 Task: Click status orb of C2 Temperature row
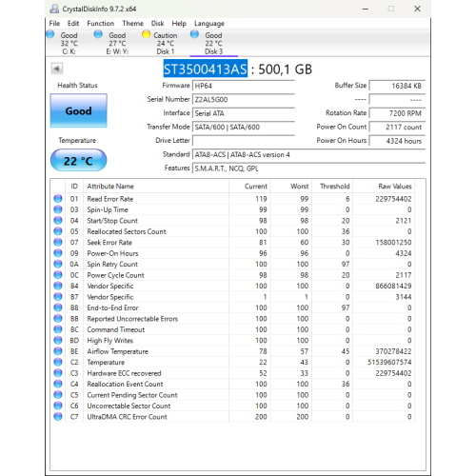[x=58, y=362]
